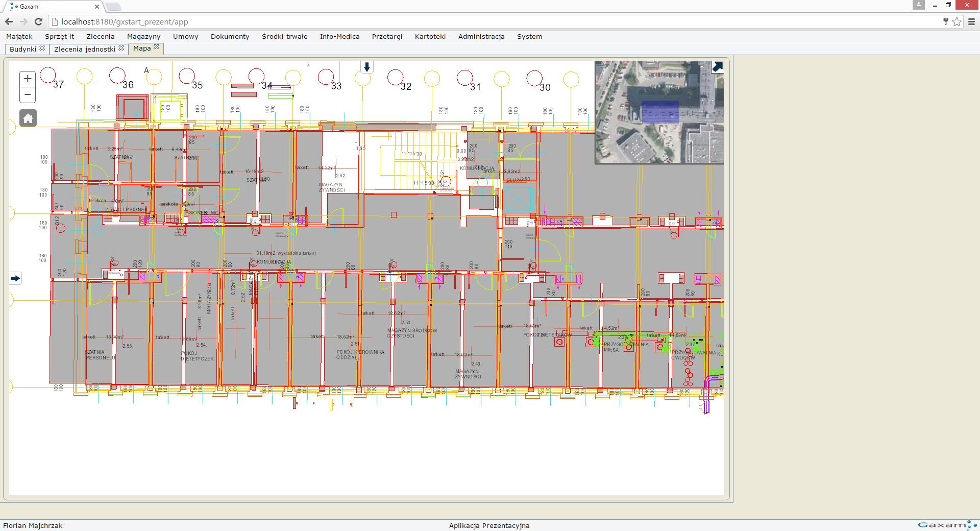
Task: Close the Zlecenia jednostki tab
Action: [121, 48]
